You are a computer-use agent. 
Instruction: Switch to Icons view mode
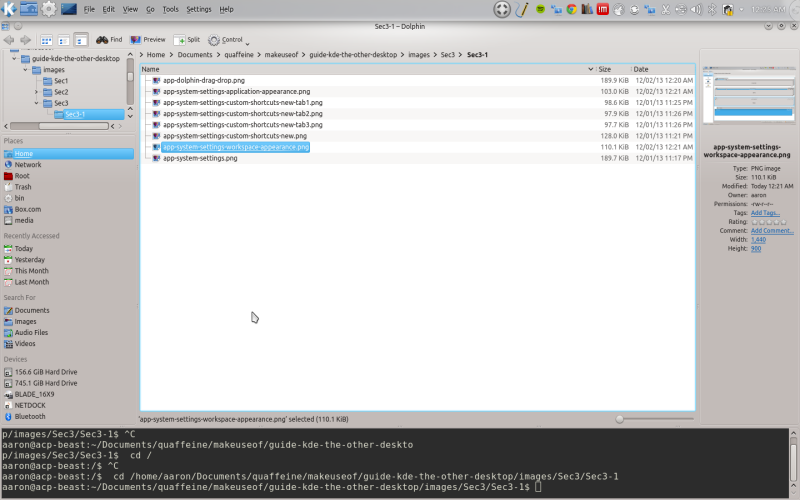point(46,40)
